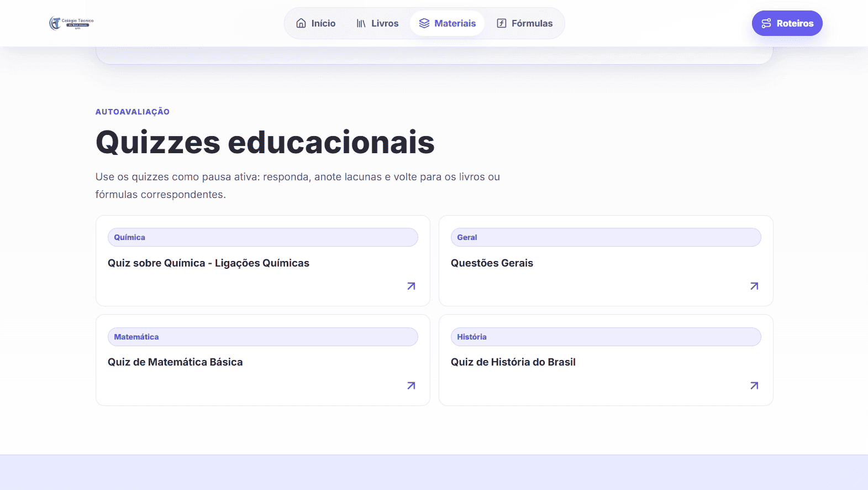The image size is (868, 490).
Task: Open the Química quiz via its arrow icon
Action: click(x=411, y=286)
